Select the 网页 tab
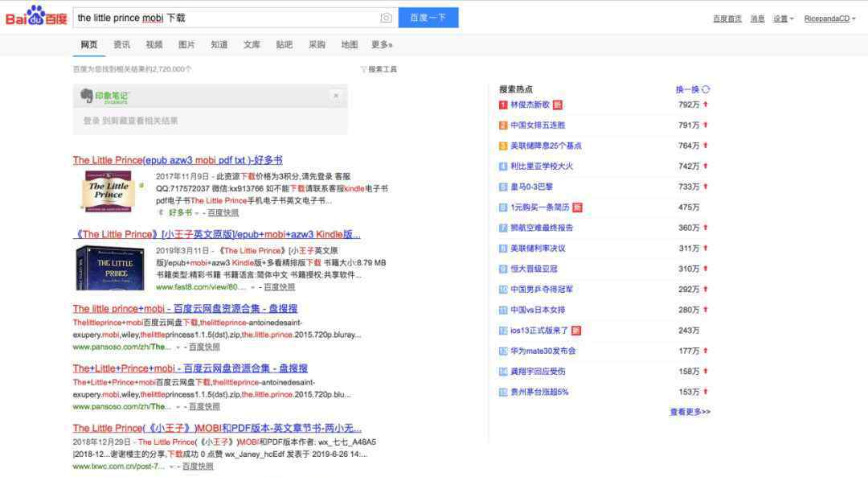 (x=89, y=45)
